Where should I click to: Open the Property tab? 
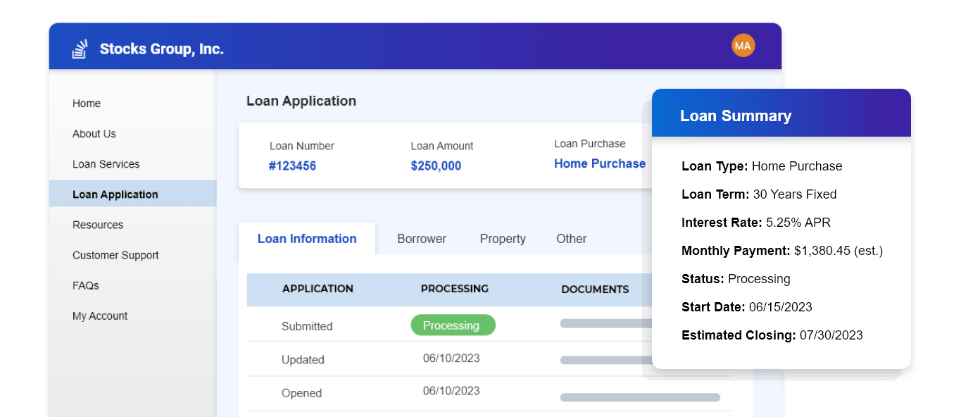pyautogui.click(x=503, y=239)
